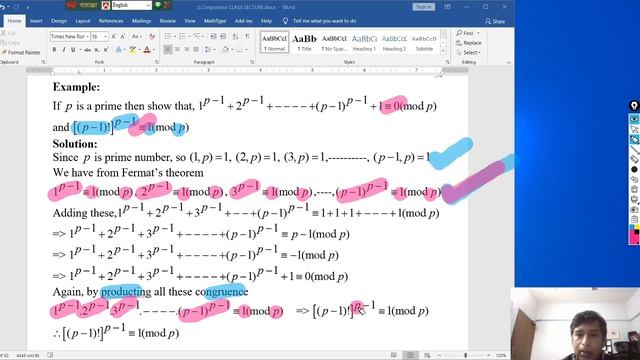Apply the Normal style
Screen dimensions: 640x360
tap(274, 42)
